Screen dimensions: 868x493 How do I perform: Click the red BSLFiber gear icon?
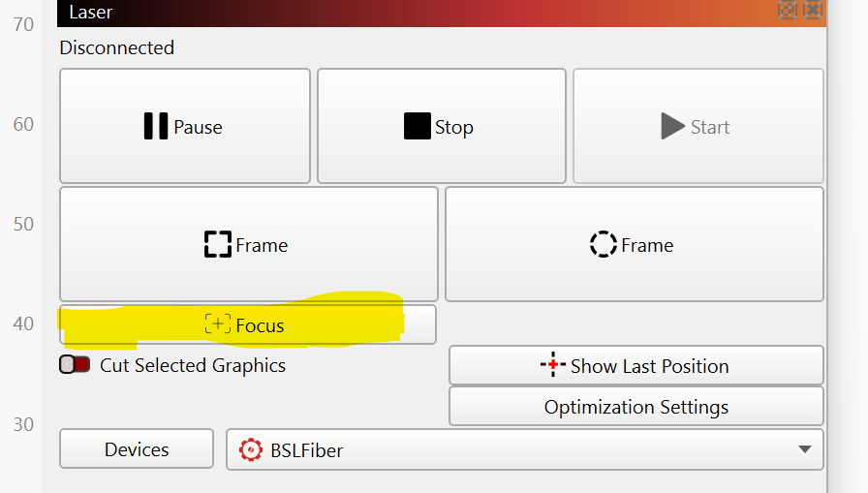[x=251, y=449]
